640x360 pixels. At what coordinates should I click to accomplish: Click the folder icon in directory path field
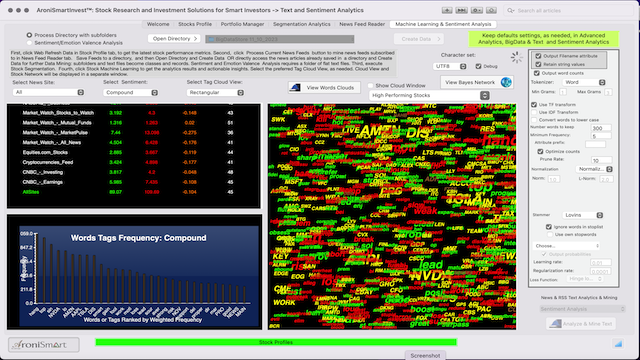click(x=211, y=39)
